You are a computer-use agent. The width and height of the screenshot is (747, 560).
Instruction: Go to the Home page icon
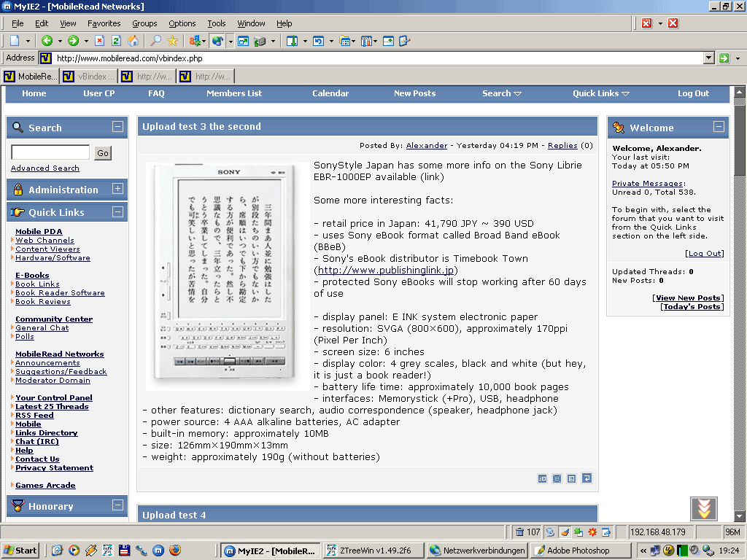[x=133, y=41]
